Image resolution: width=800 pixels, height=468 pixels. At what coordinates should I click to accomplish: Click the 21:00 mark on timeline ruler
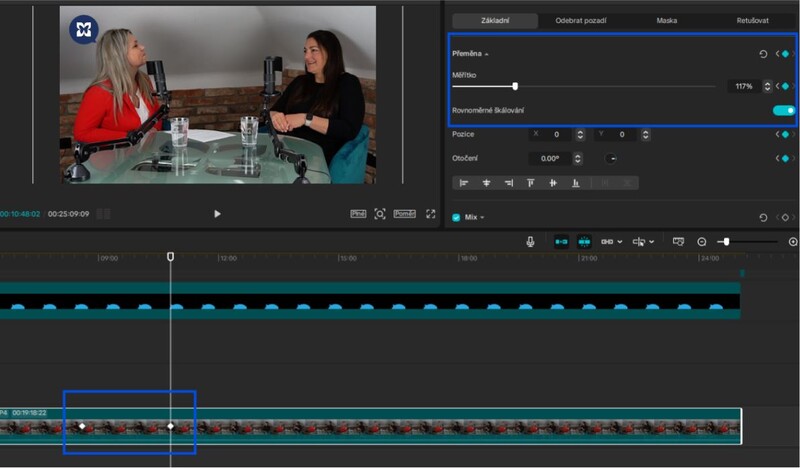pos(588,258)
